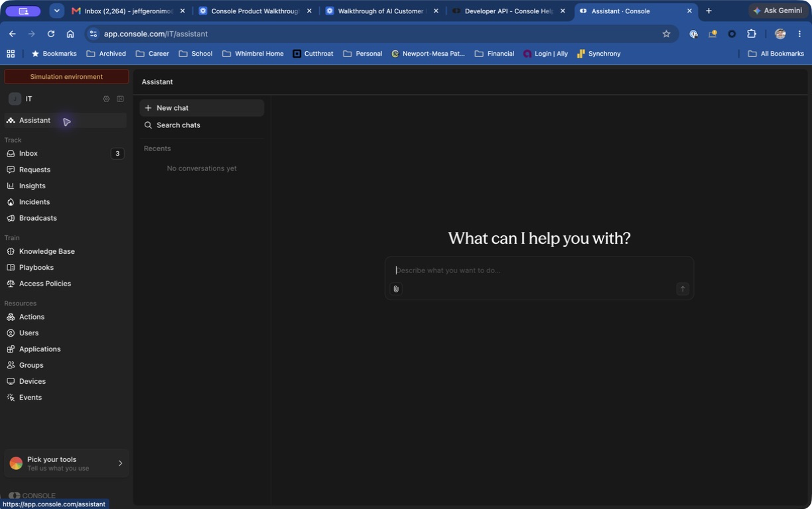Open Insights section
812x509 pixels.
click(x=65, y=186)
